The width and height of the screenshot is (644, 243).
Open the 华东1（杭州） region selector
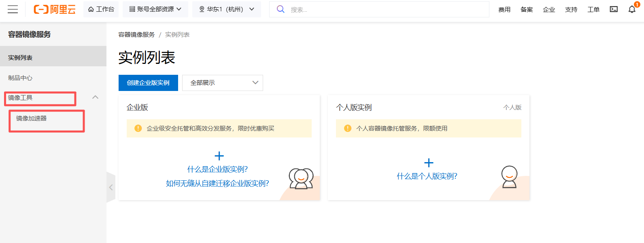[227, 9]
